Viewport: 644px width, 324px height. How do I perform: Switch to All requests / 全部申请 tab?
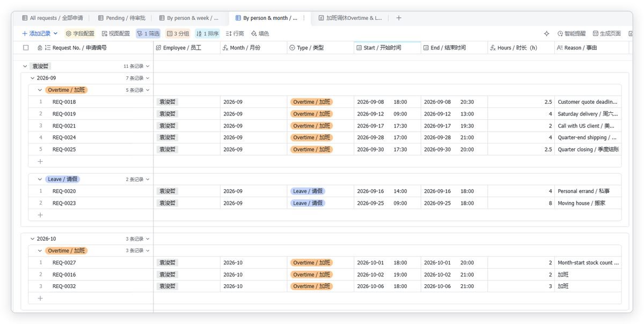point(53,18)
